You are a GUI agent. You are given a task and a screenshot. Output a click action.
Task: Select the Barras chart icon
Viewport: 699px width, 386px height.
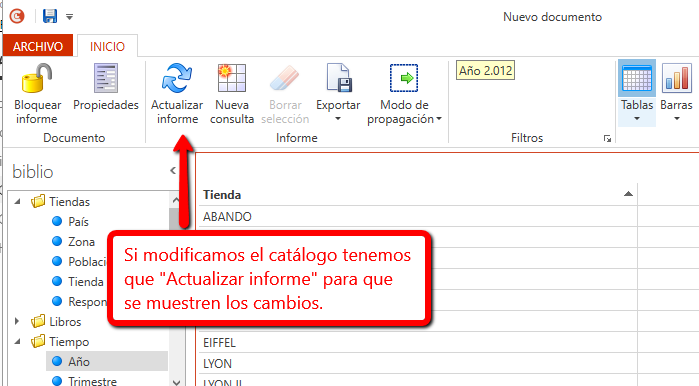(x=677, y=78)
